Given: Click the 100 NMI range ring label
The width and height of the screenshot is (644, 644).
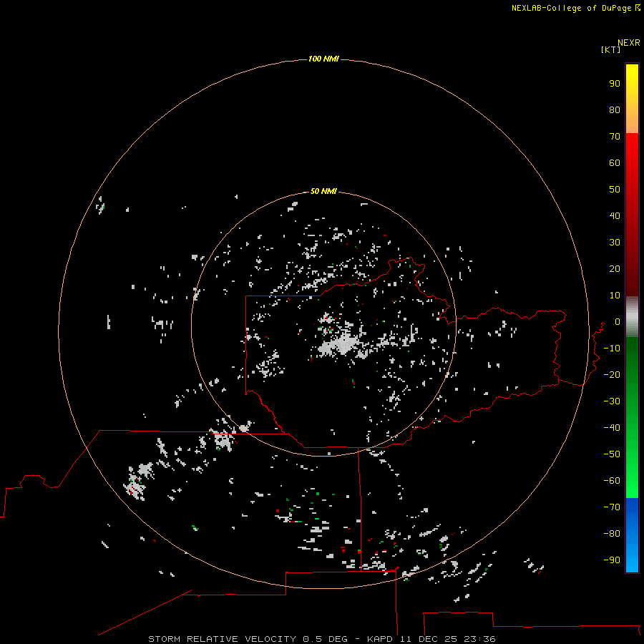Looking at the screenshot, I should pos(323,59).
